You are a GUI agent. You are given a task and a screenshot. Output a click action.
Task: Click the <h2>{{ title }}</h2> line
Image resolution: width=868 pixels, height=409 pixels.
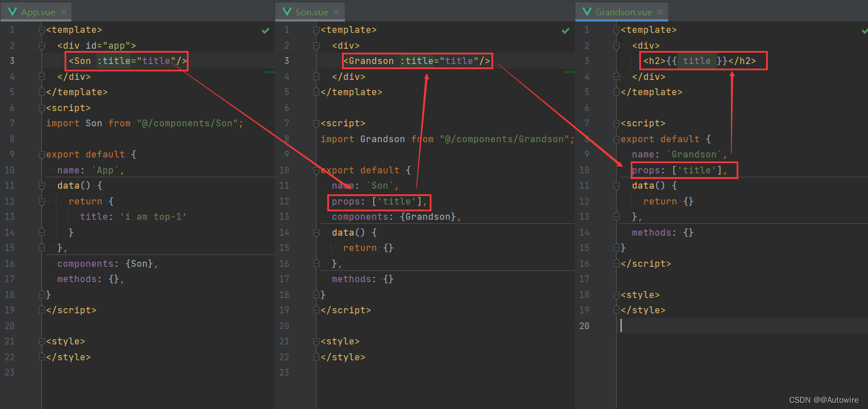tap(700, 61)
